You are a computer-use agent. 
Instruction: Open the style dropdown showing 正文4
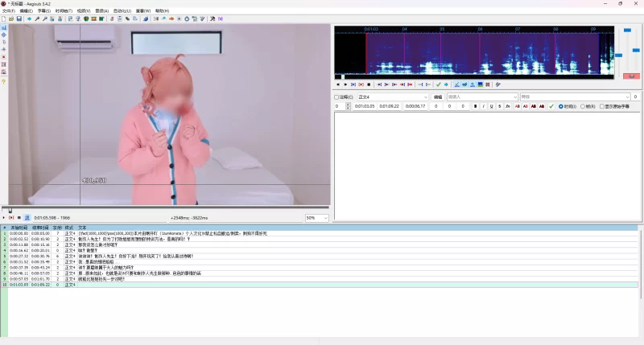pos(393,97)
